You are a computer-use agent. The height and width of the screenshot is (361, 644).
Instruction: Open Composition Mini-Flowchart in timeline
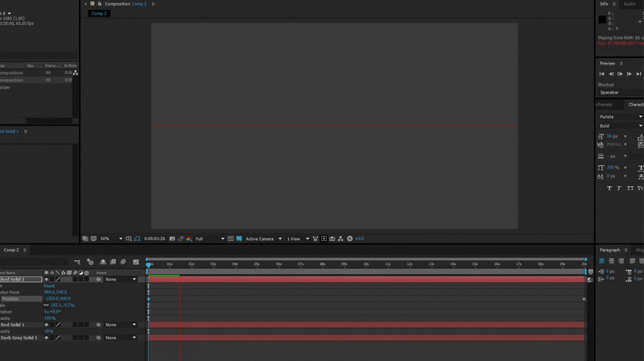(x=77, y=262)
